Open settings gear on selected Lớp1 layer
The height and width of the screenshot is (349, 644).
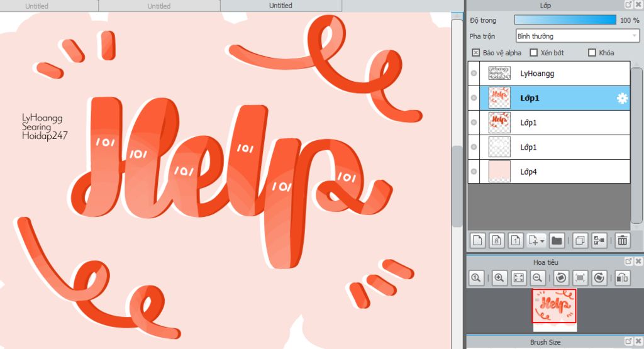[x=622, y=98]
